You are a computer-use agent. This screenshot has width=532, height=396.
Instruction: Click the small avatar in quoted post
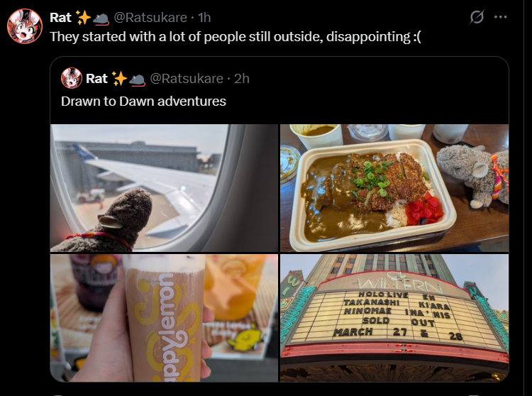pyautogui.click(x=72, y=78)
